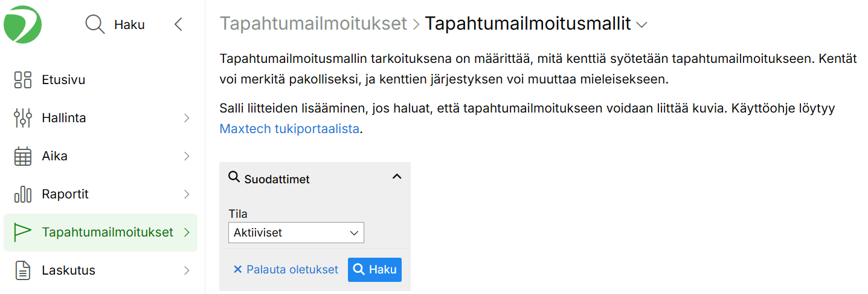The width and height of the screenshot is (868, 294).
Task: Collapse sidebar with left arrow icon
Action: pos(178,25)
